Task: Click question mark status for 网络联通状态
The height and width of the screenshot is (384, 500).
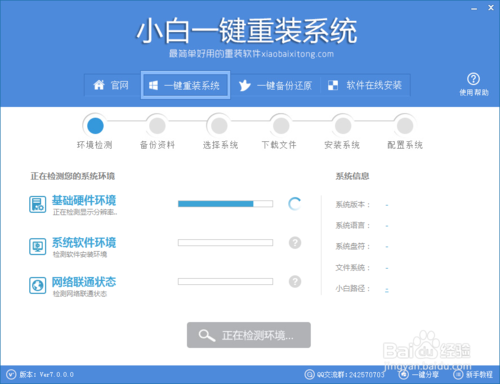Action: 295,282
